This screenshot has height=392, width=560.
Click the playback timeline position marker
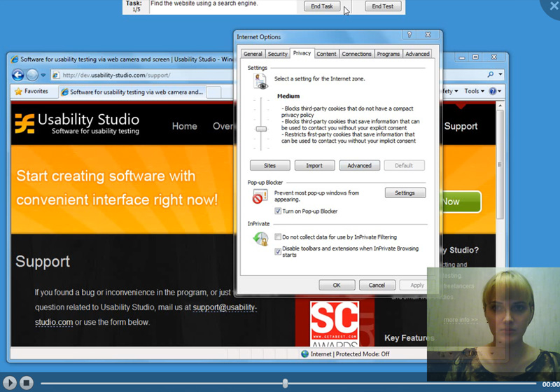(285, 384)
